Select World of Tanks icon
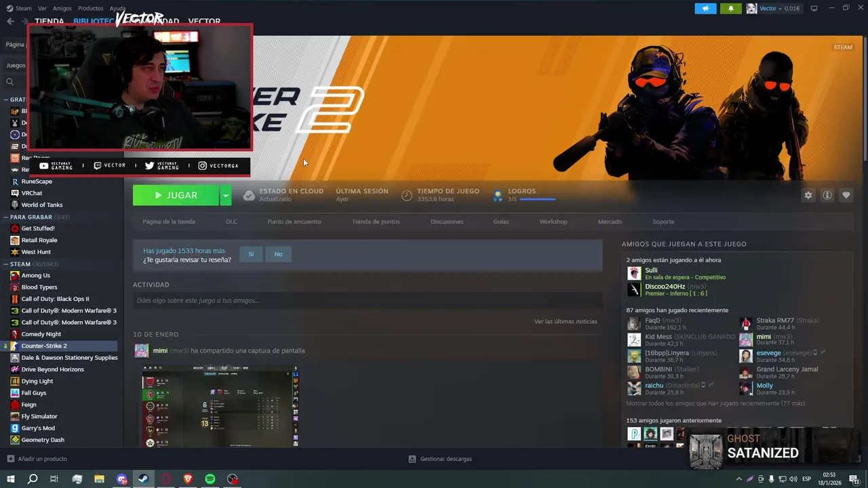 (15, 205)
